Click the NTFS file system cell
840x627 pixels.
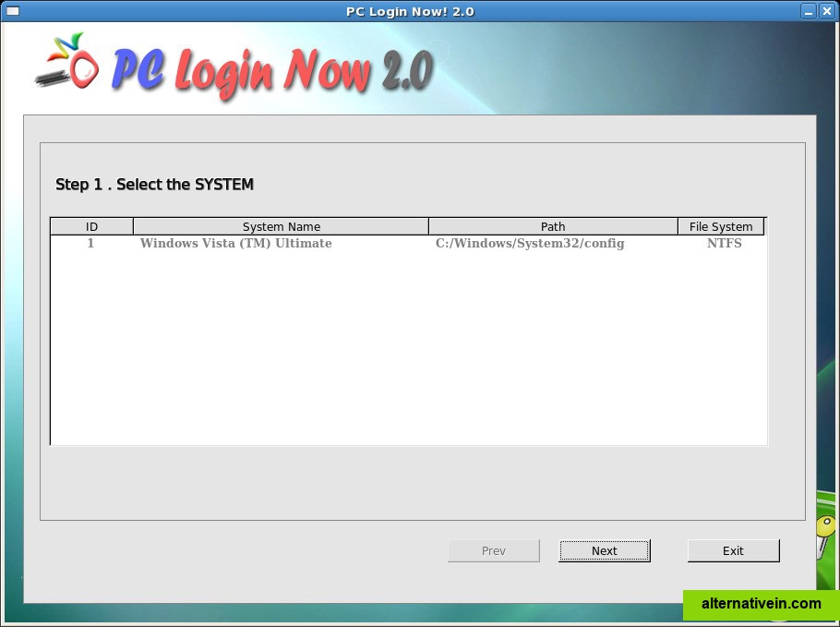click(724, 244)
